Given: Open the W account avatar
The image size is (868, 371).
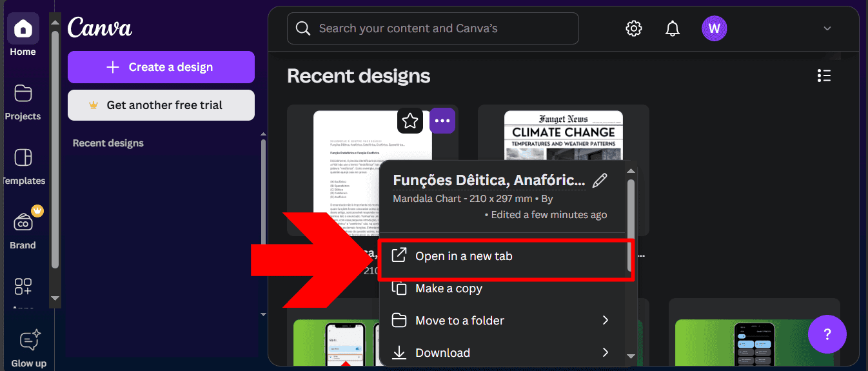Looking at the screenshot, I should point(714,28).
